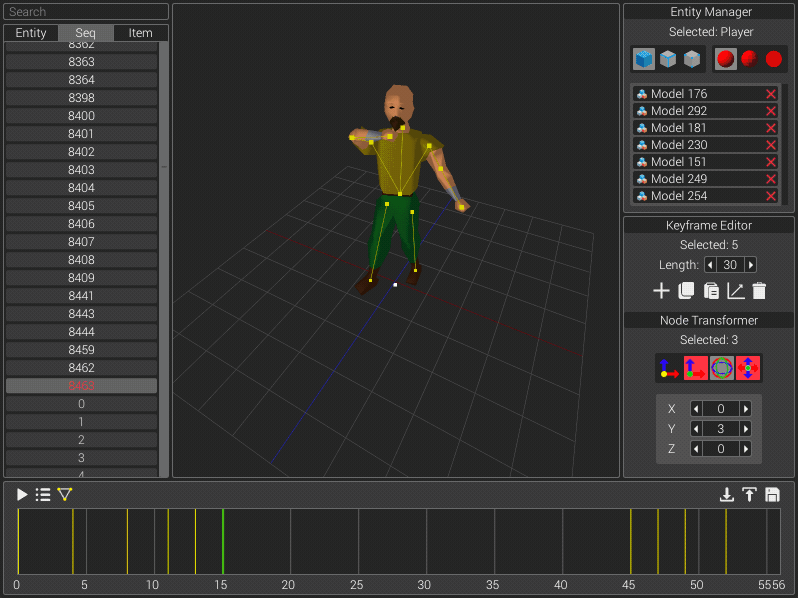Decrease keyframe Length value
Screen dimensions: 798x598
point(710,265)
